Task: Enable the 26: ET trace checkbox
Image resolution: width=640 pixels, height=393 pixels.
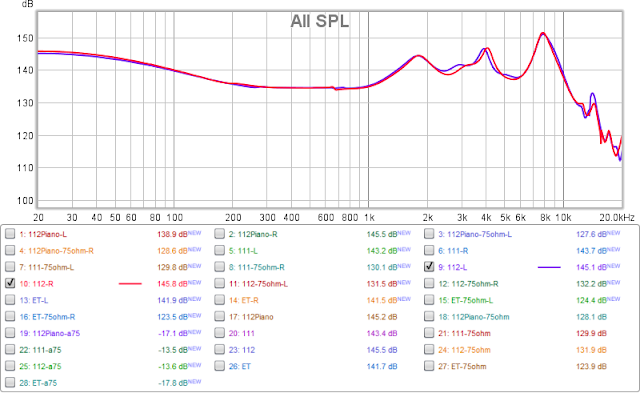Action: coord(220,366)
